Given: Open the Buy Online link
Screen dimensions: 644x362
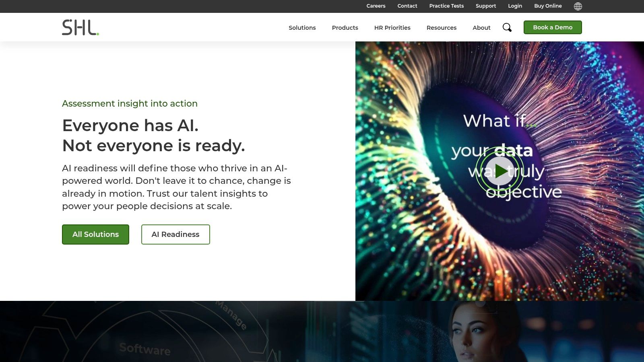Looking at the screenshot, I should [548, 6].
